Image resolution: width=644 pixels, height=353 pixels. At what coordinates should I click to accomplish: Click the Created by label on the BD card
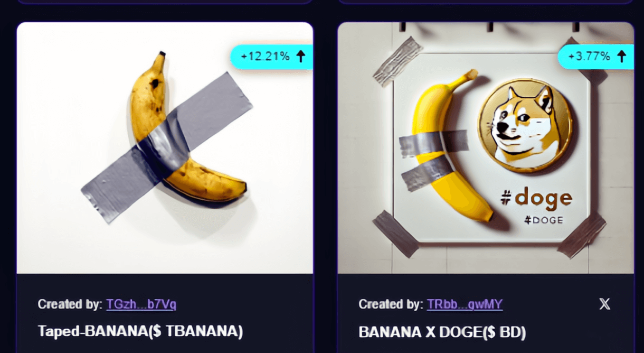[391, 304]
